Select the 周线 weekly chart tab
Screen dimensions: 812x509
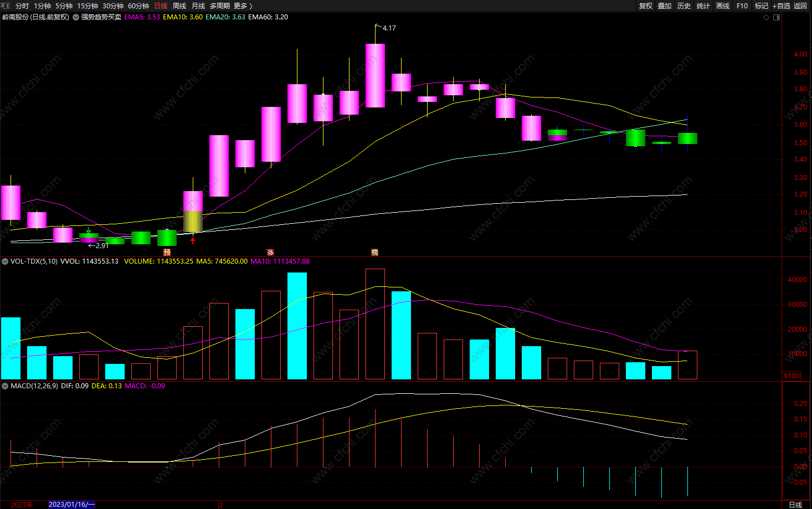click(179, 6)
